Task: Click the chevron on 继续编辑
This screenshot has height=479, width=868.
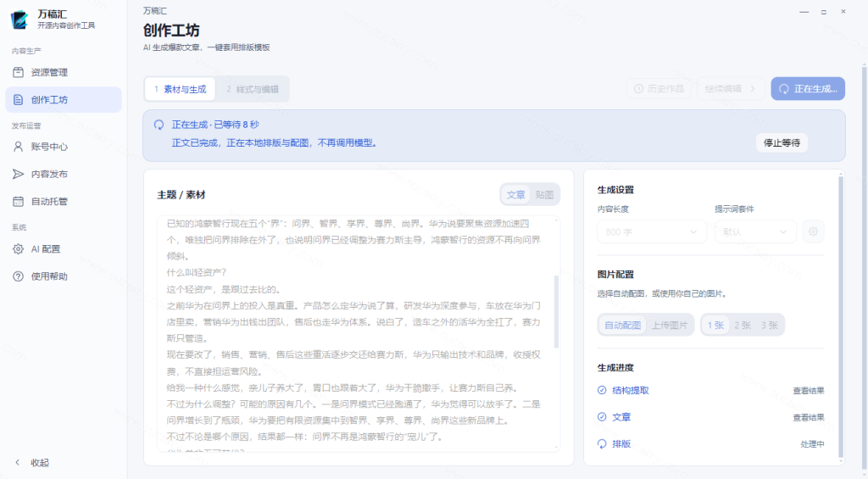Action: point(753,89)
